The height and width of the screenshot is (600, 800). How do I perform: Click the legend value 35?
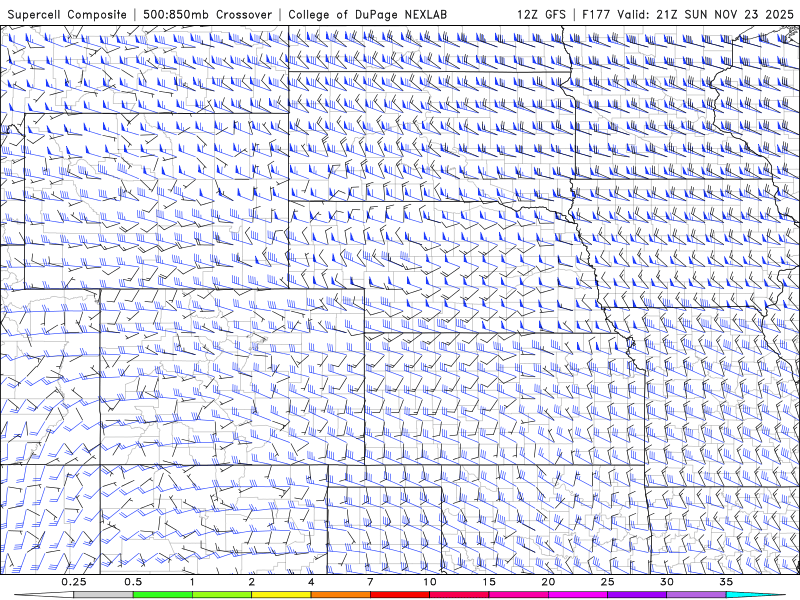click(x=726, y=582)
